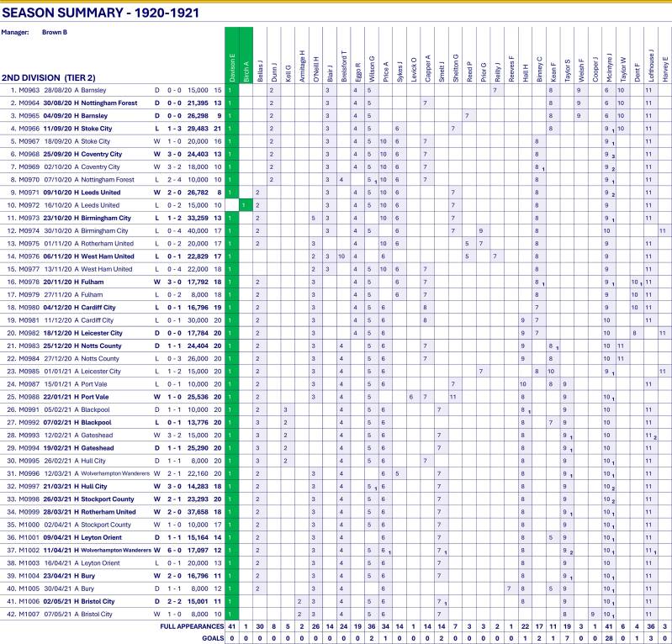This screenshot has height=644, width=672.
Task: Click Davison E's 41 full appearances total
Action: [232, 626]
